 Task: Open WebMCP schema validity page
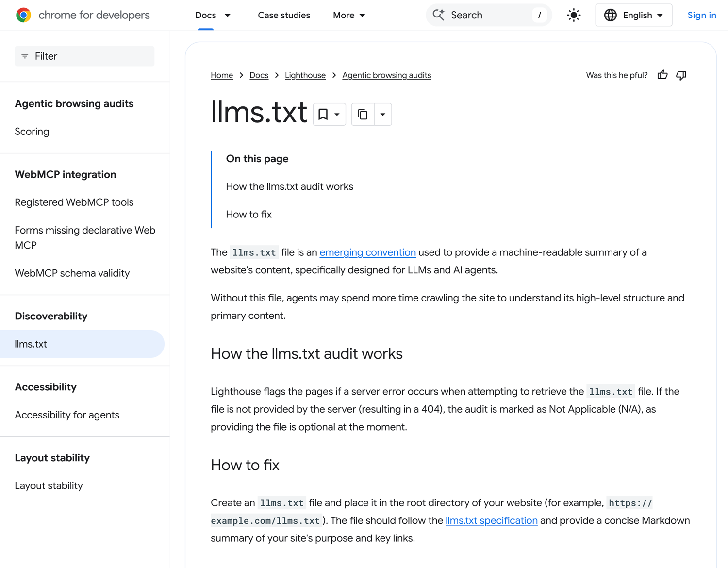[x=72, y=273]
